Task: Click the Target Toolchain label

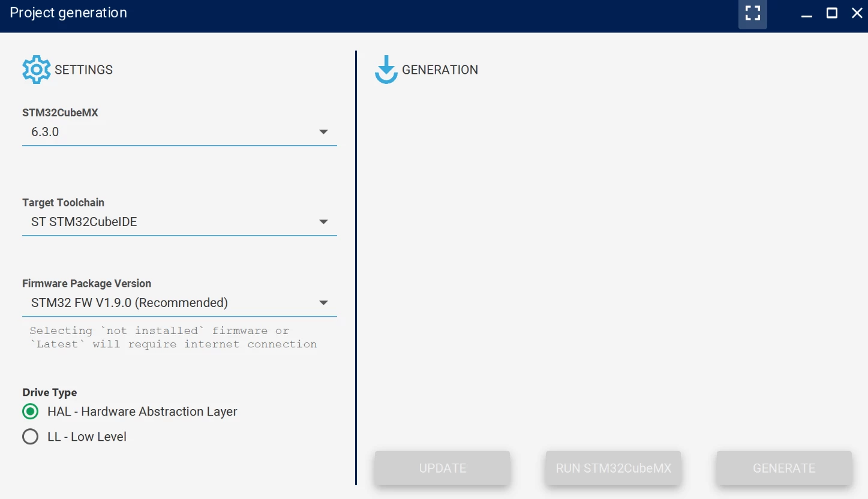Action: click(63, 203)
